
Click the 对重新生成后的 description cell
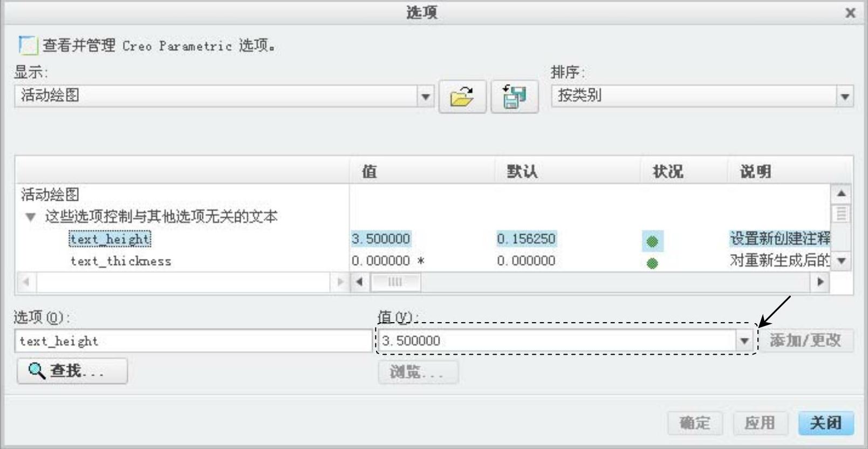[780, 261]
